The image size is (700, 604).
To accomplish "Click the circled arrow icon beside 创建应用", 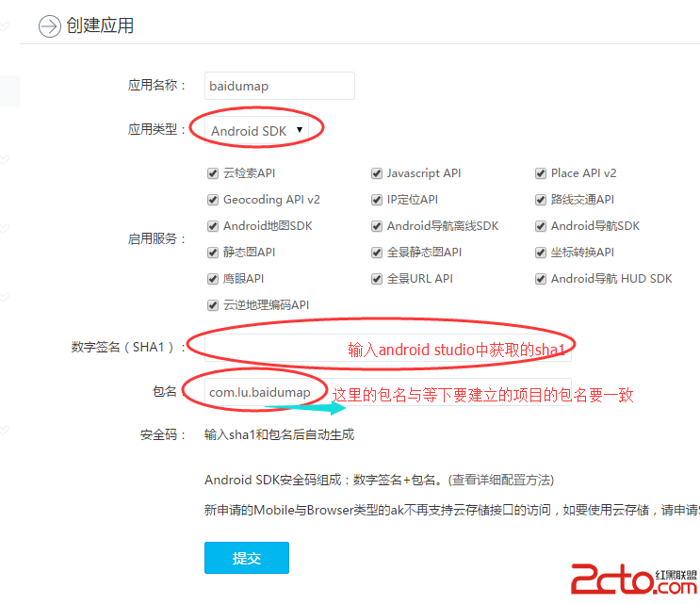I will [x=50, y=26].
